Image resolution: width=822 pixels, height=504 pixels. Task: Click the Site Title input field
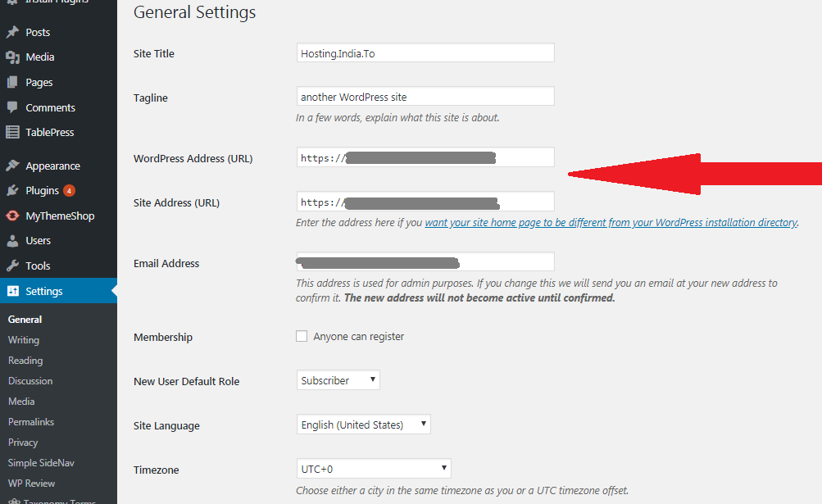425,53
